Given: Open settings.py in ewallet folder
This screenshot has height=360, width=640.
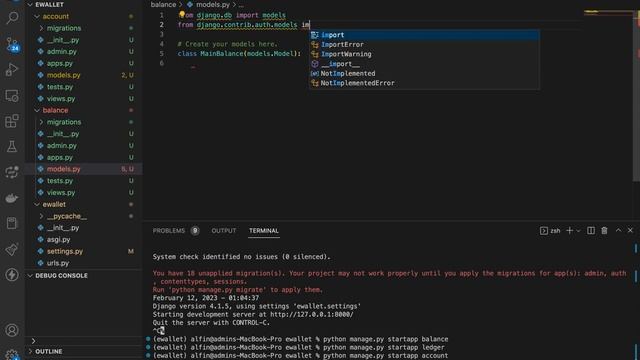Looking at the screenshot, I should [65, 251].
